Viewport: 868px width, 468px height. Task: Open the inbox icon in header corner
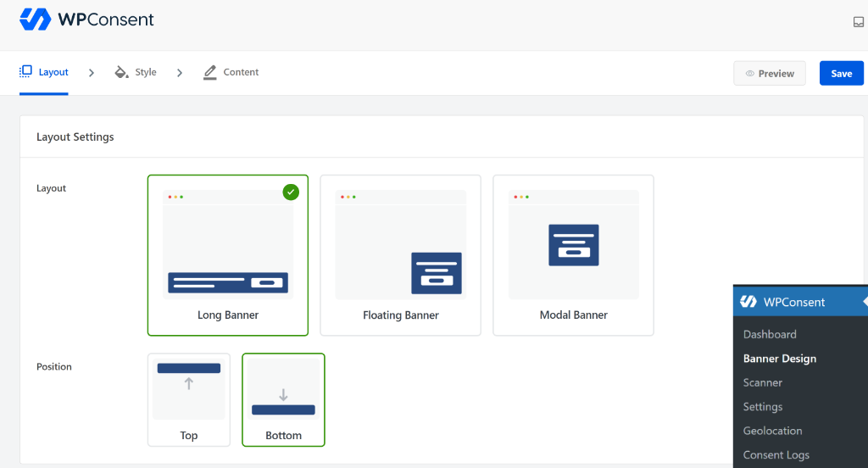pos(858,22)
